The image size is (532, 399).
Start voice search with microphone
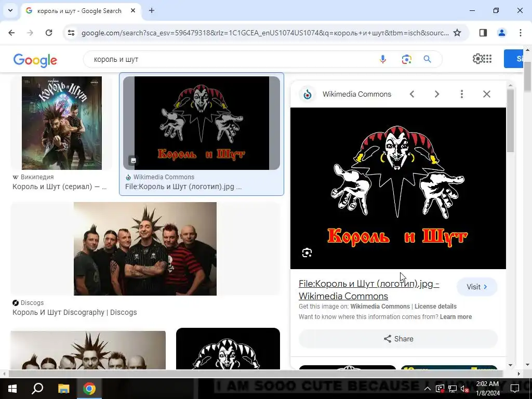(383, 59)
